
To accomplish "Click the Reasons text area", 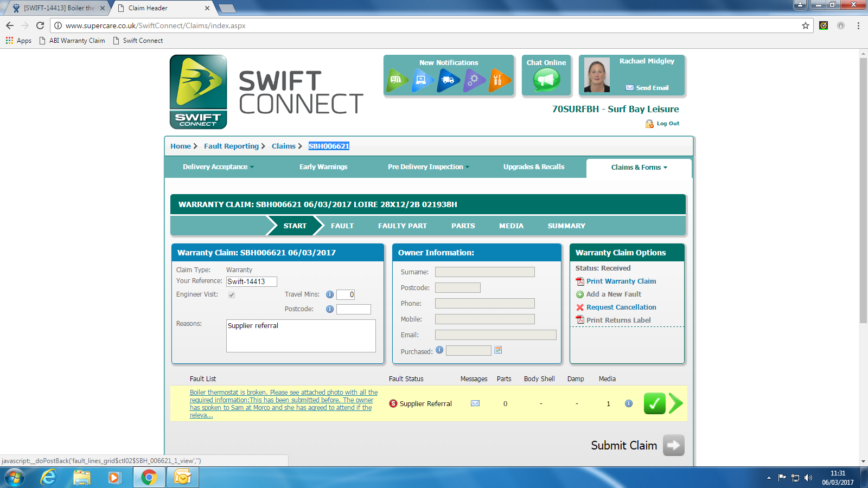I will [301, 336].
